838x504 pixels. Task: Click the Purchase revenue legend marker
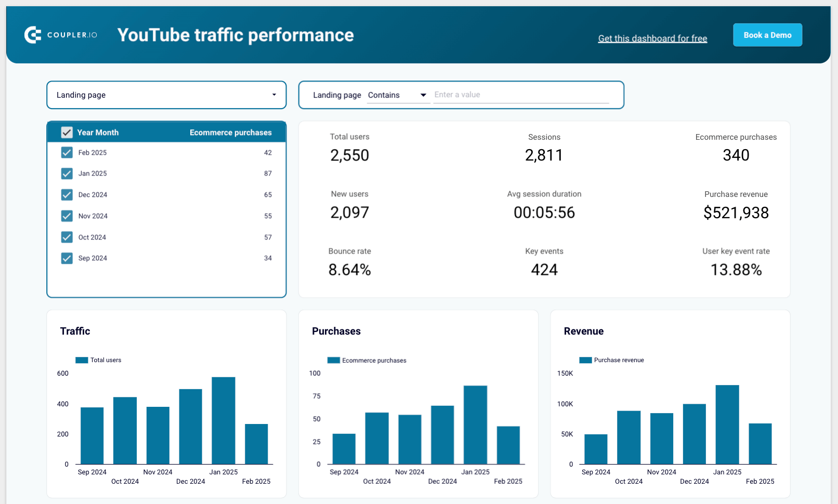coord(585,360)
